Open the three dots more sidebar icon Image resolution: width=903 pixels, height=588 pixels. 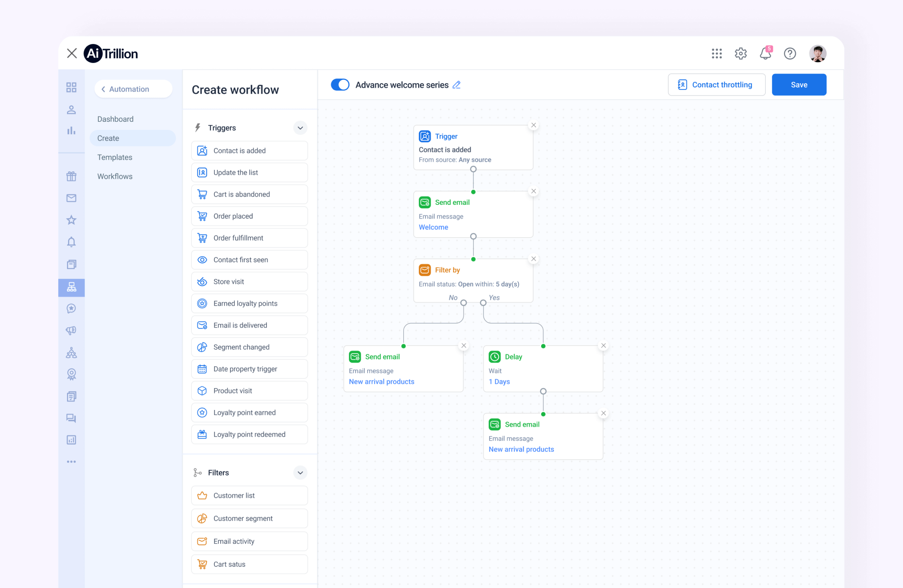pos(71,462)
